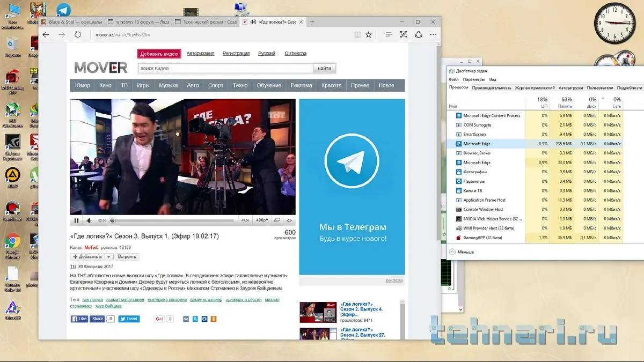Open the 'Игры' category
The image size is (644, 362).
tap(143, 85)
